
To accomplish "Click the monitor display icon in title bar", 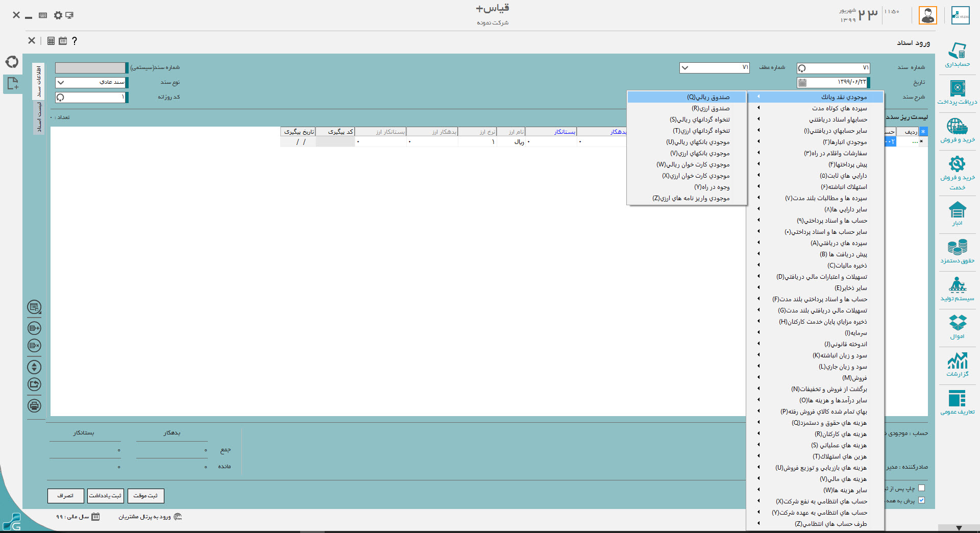I will click(x=69, y=15).
